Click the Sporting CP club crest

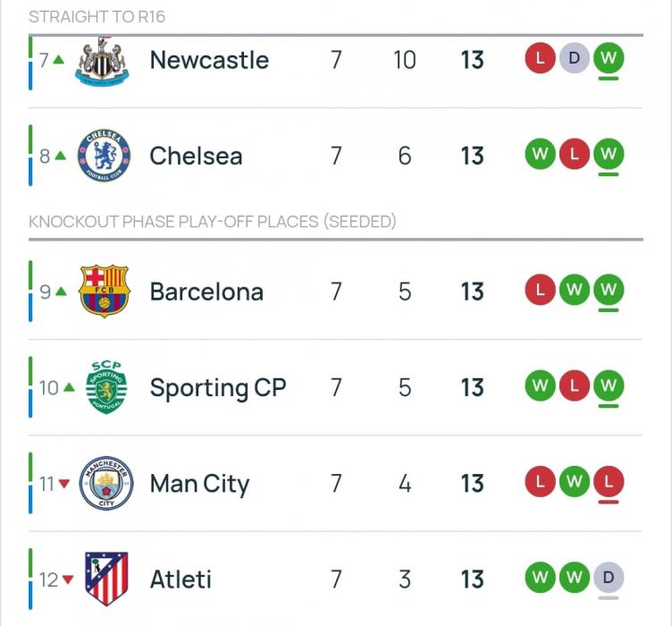pos(105,387)
